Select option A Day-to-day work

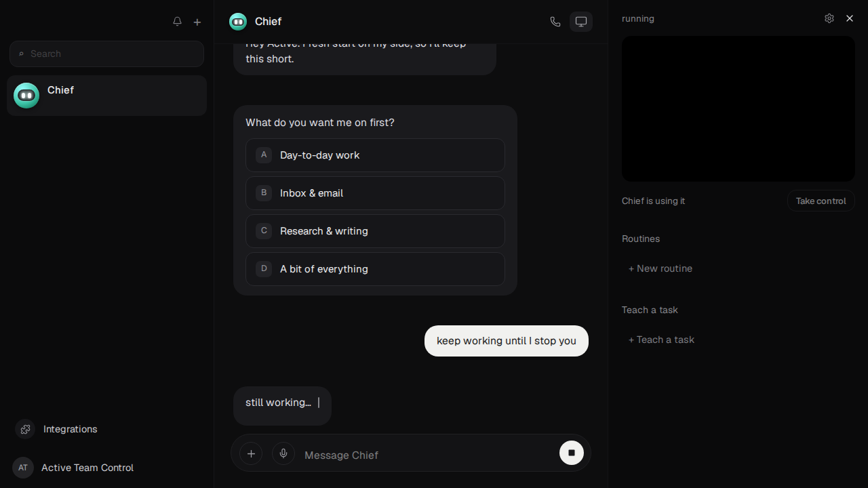pos(375,155)
